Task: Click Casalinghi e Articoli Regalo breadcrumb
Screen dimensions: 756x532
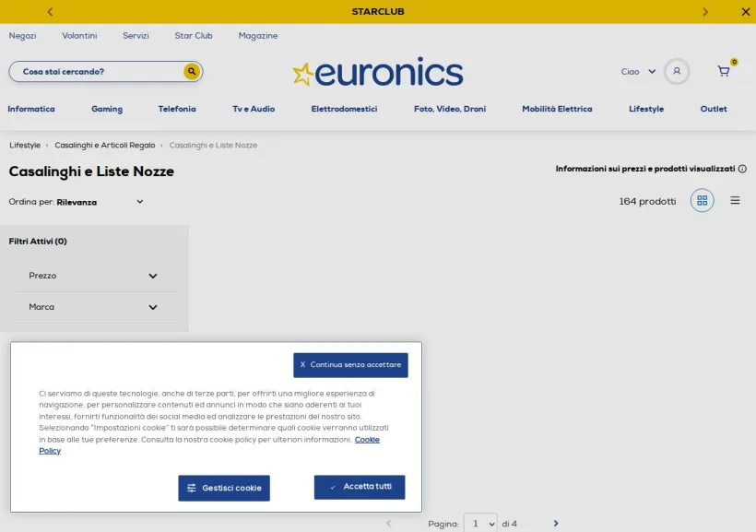Action: [104, 145]
